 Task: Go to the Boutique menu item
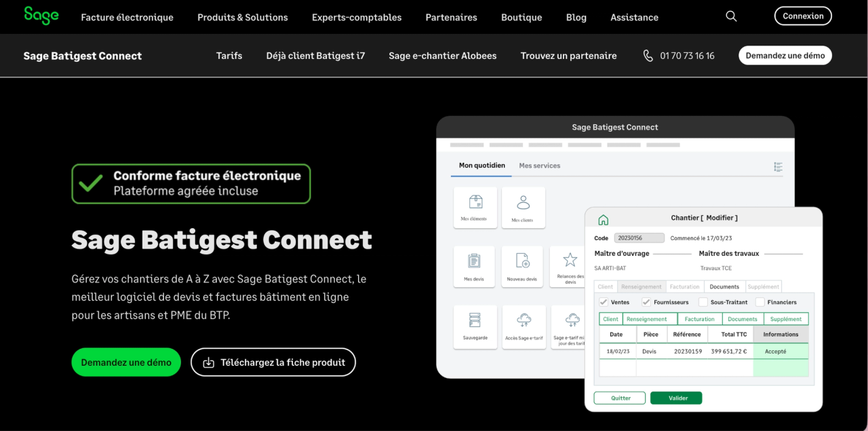[x=521, y=17]
